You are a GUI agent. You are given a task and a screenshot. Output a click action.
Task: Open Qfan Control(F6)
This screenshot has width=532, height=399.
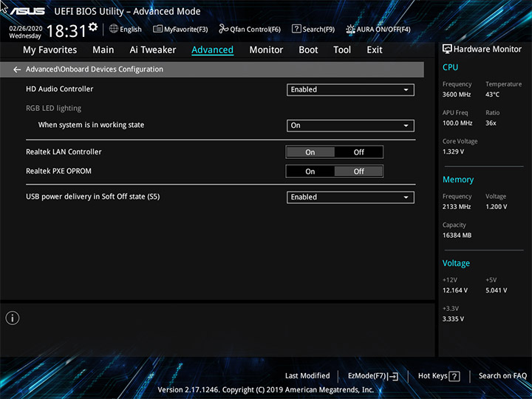click(x=250, y=29)
